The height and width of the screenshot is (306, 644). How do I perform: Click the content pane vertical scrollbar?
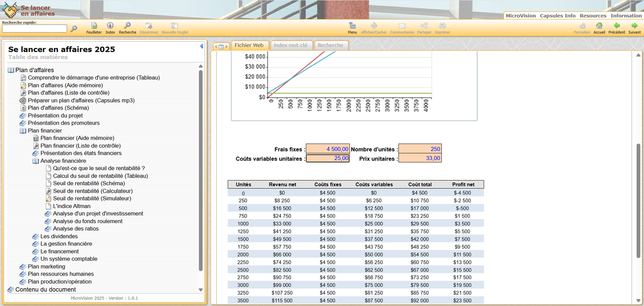638,200
